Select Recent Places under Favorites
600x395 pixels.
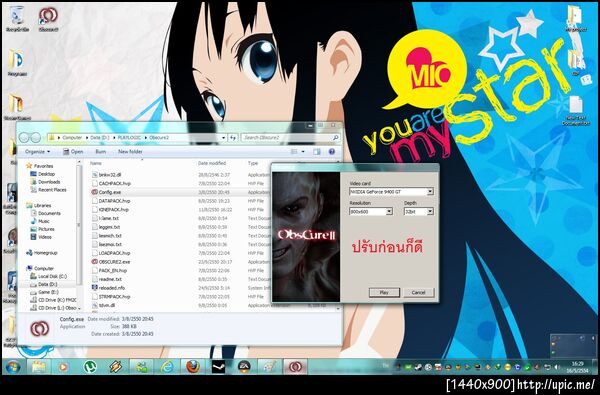[x=48, y=190]
